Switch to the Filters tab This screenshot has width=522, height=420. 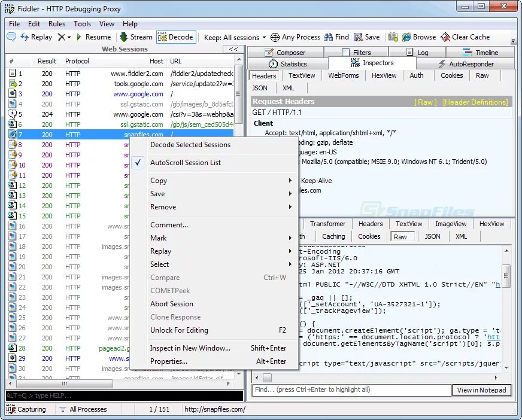357,53
